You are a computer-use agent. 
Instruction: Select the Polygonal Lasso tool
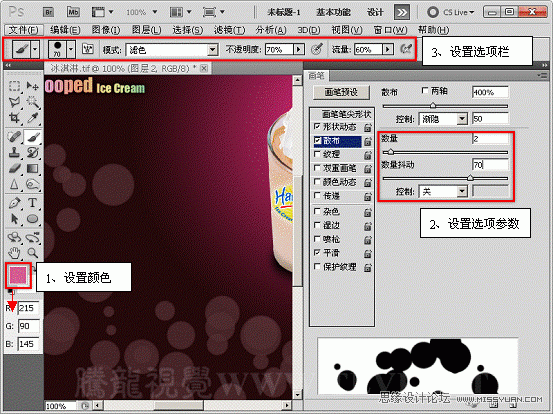[14, 102]
